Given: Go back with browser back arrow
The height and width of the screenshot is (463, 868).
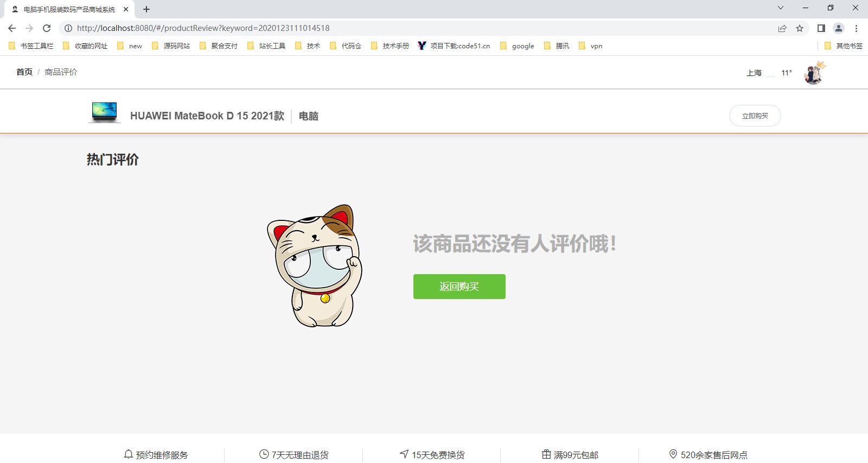Looking at the screenshot, I should pos(12,28).
